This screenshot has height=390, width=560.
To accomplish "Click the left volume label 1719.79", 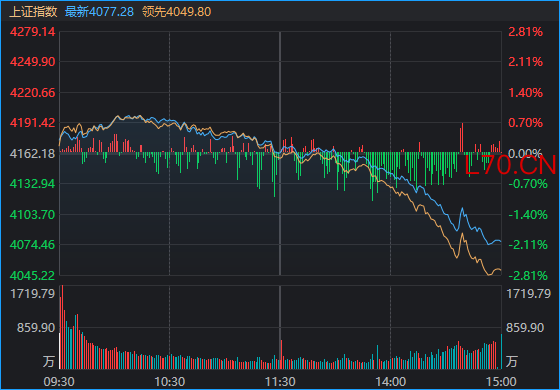I will click(32, 294).
